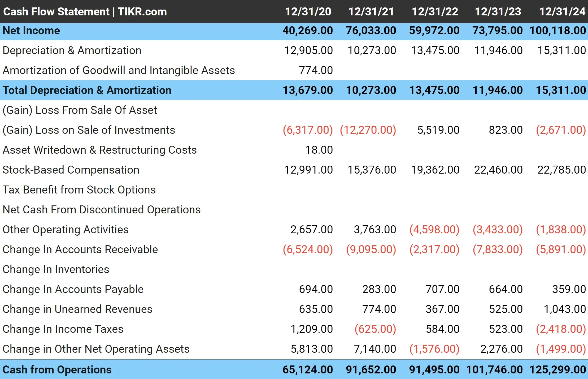Click the Change In Accounts Receivable label
This screenshot has height=379, width=588.
[80, 249]
